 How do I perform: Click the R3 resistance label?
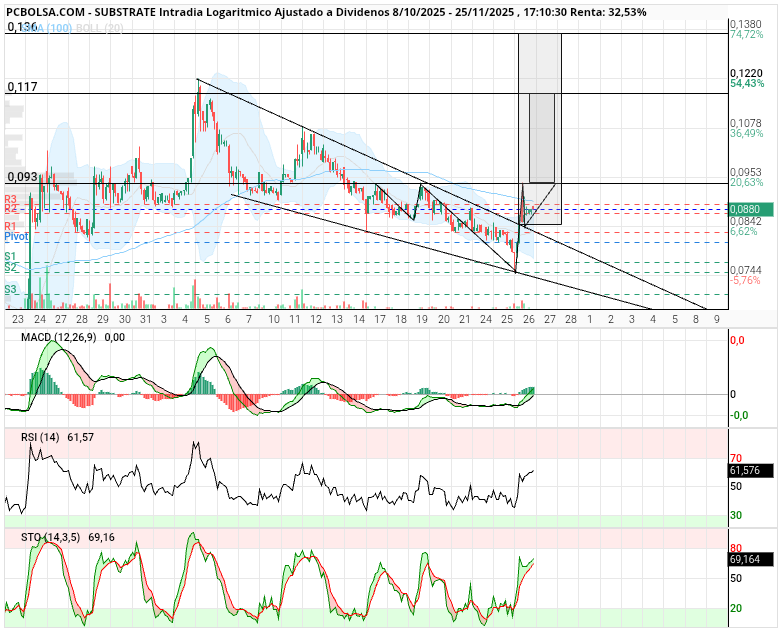point(11,201)
